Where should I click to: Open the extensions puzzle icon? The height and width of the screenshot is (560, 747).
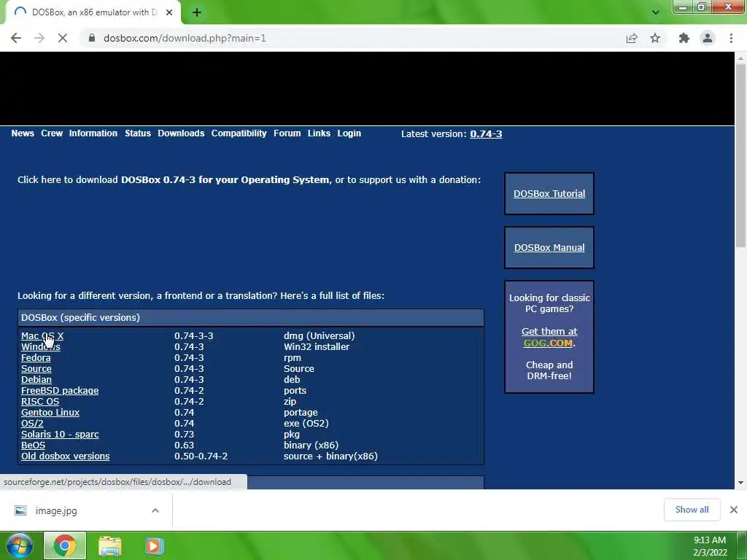(x=684, y=38)
